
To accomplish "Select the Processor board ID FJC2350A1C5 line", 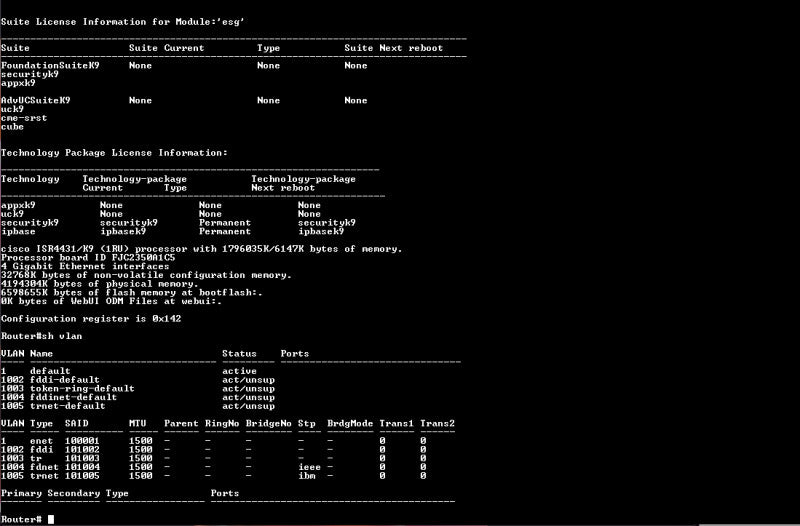I will (88, 258).
